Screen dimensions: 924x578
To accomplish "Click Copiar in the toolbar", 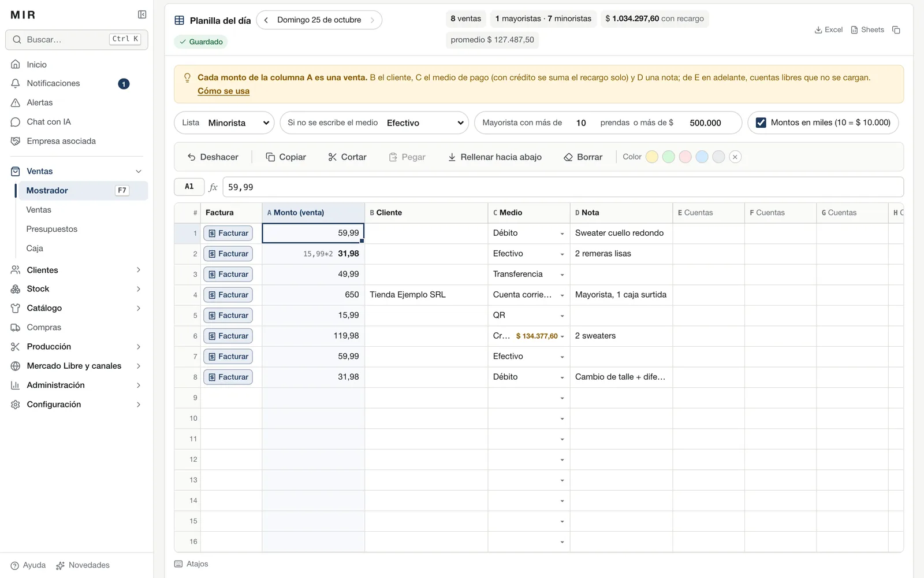I will [x=286, y=157].
